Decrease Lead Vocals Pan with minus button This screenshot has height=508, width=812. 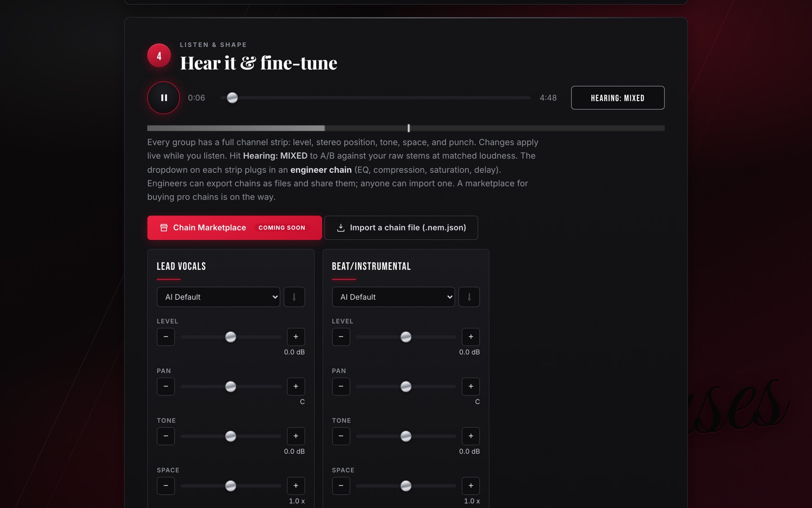[166, 387]
